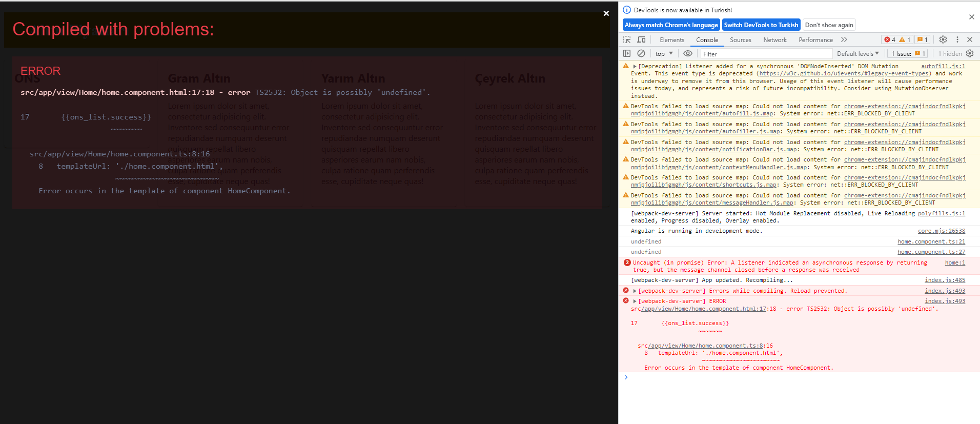
Task: Click the 'Don't show again' button
Action: point(829,25)
